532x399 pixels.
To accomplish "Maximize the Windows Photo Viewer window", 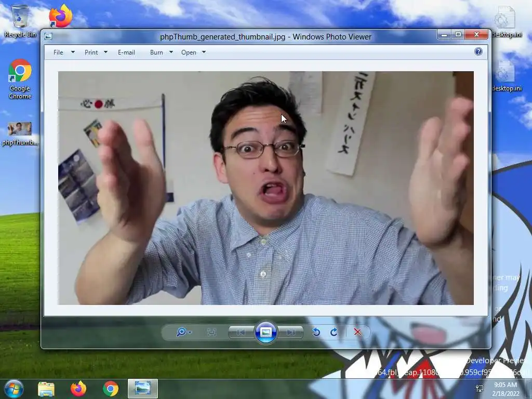I will click(x=458, y=34).
